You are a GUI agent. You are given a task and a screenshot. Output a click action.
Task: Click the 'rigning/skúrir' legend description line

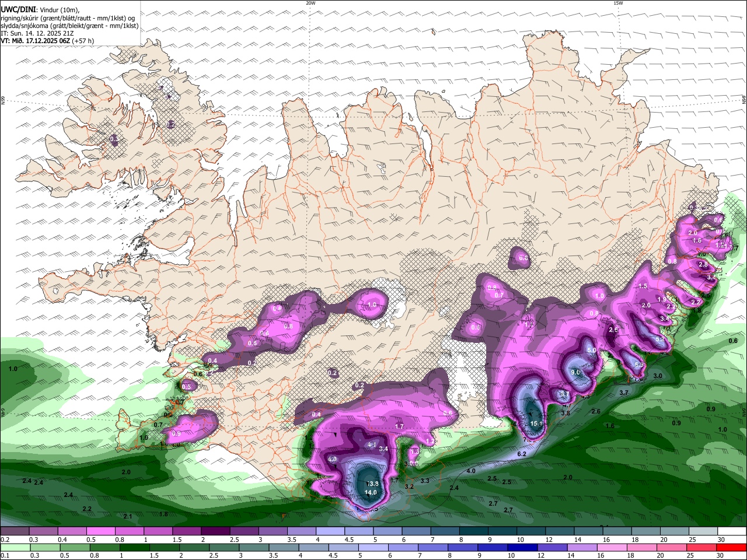pyautogui.click(x=69, y=17)
